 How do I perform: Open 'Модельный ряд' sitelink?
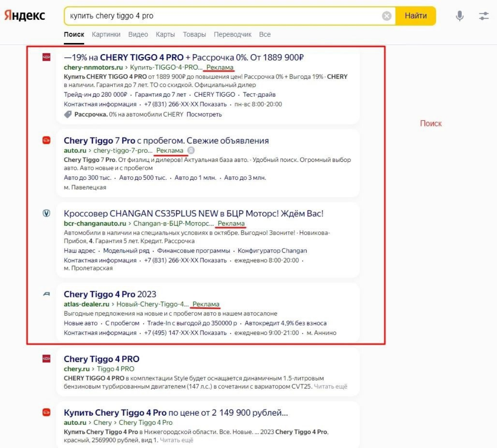(x=126, y=250)
